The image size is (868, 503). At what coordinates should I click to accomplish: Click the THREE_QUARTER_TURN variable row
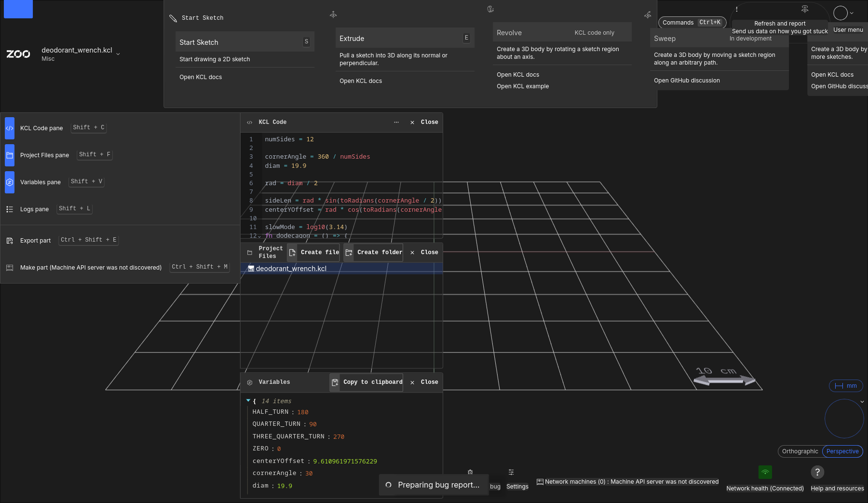(298, 437)
